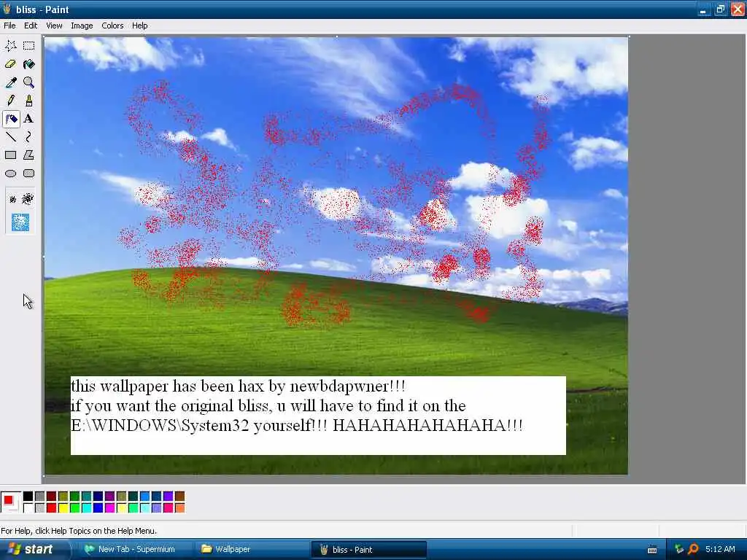Pick the navy blue color swatch
Viewport: 747px width, 560px height.
tap(98, 497)
